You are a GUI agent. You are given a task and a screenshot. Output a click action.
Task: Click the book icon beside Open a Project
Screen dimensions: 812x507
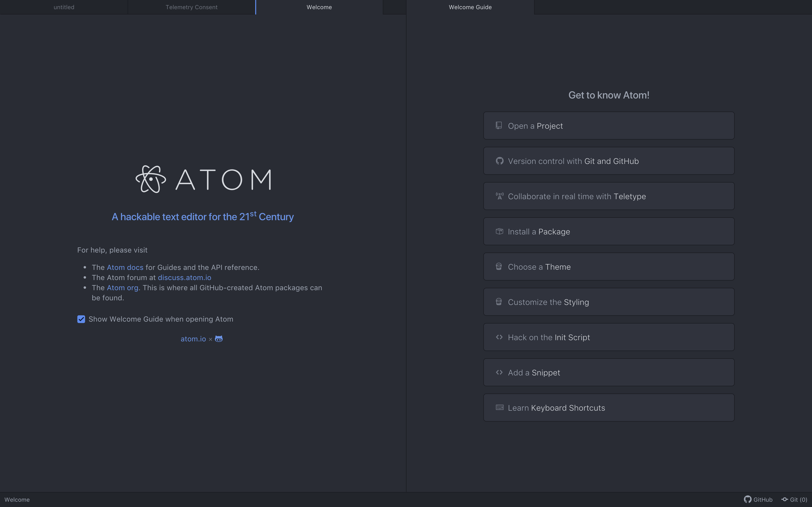coord(499,125)
